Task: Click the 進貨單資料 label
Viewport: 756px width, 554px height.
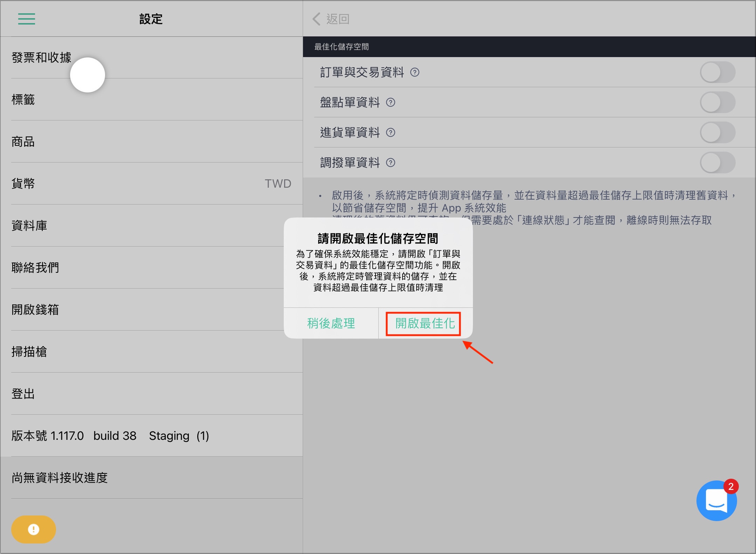Action: click(350, 132)
